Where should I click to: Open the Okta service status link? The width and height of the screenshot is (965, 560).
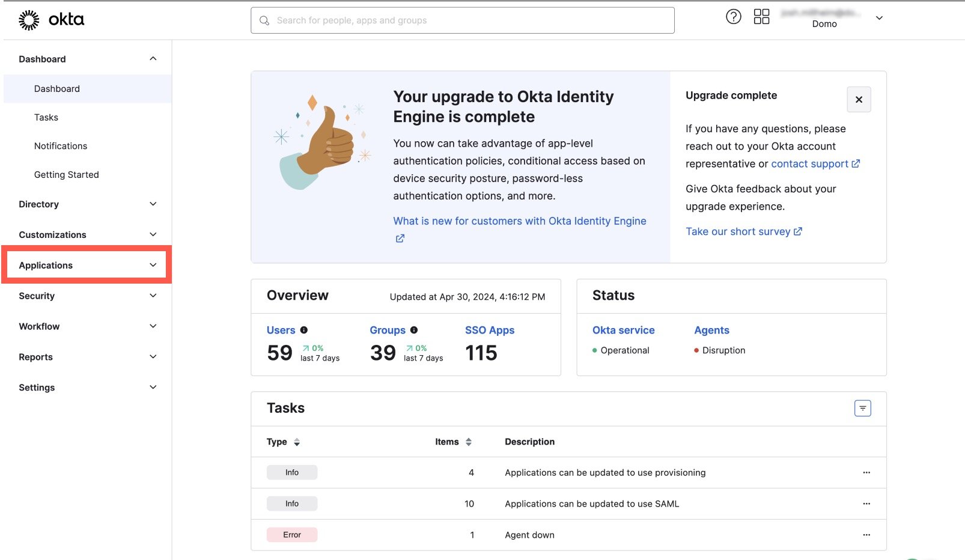click(624, 330)
